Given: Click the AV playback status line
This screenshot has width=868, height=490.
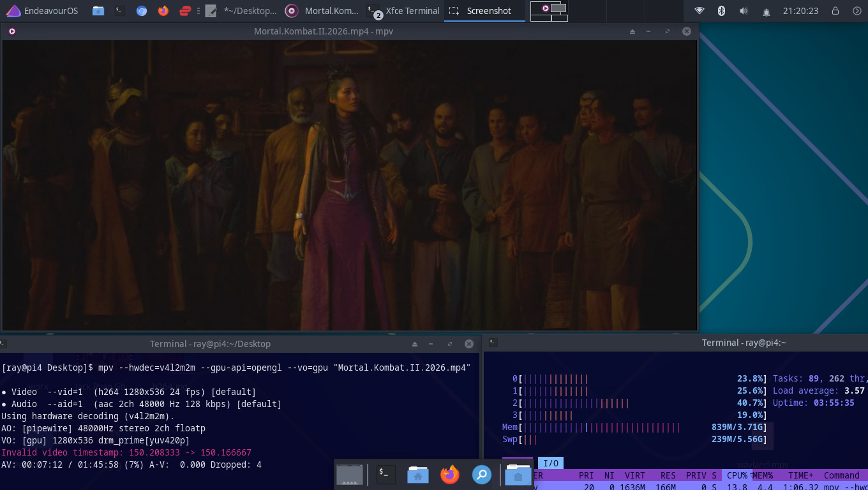Looking at the screenshot, I should coord(131,464).
